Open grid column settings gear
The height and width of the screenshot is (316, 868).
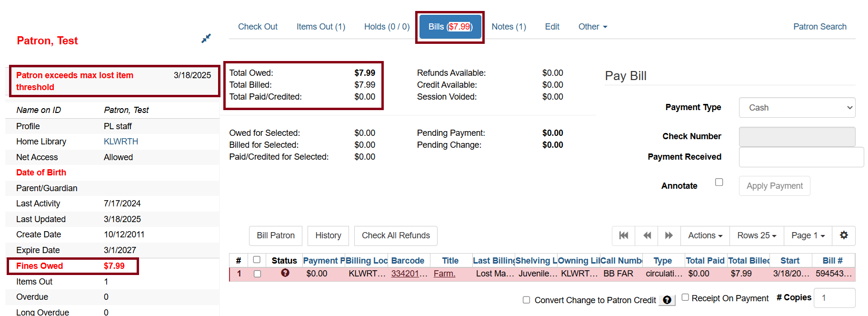pos(844,235)
